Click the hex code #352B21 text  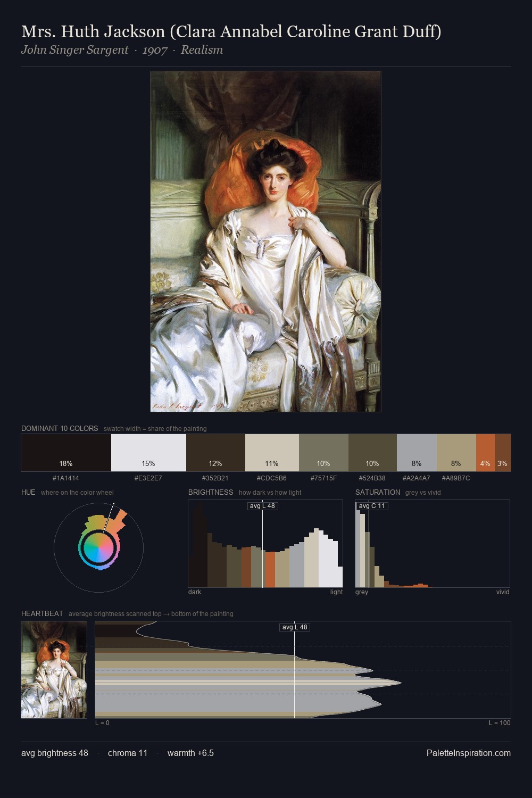click(x=215, y=478)
